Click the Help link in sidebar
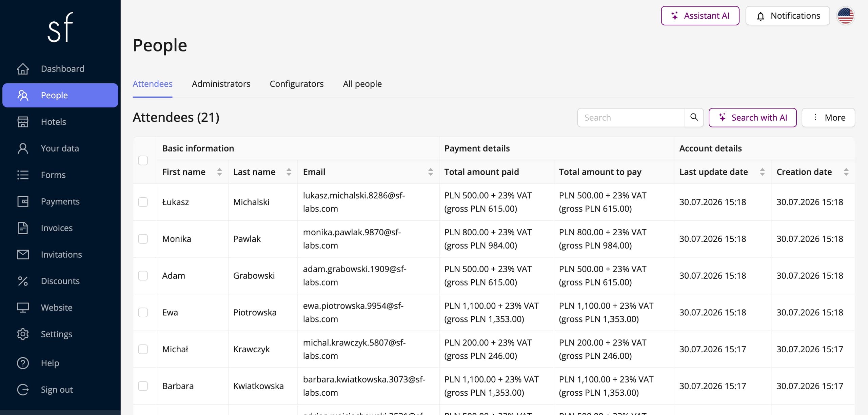The height and width of the screenshot is (415, 868). coord(60,363)
